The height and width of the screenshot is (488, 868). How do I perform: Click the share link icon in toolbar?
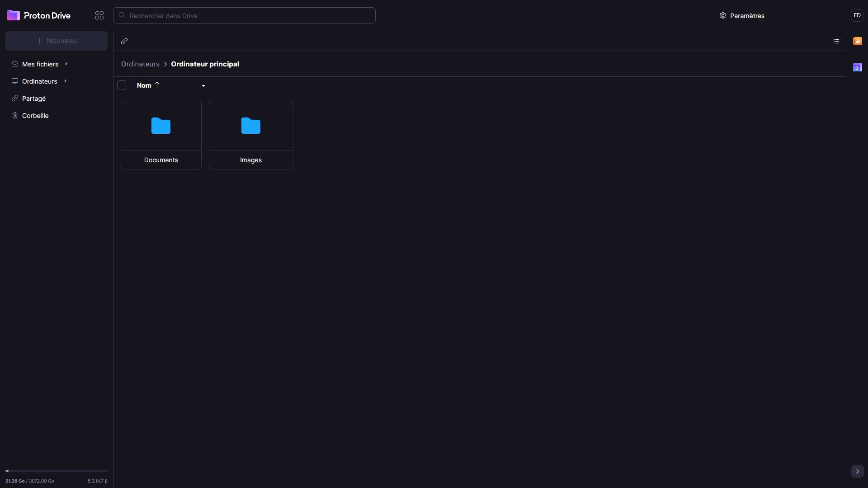(124, 41)
